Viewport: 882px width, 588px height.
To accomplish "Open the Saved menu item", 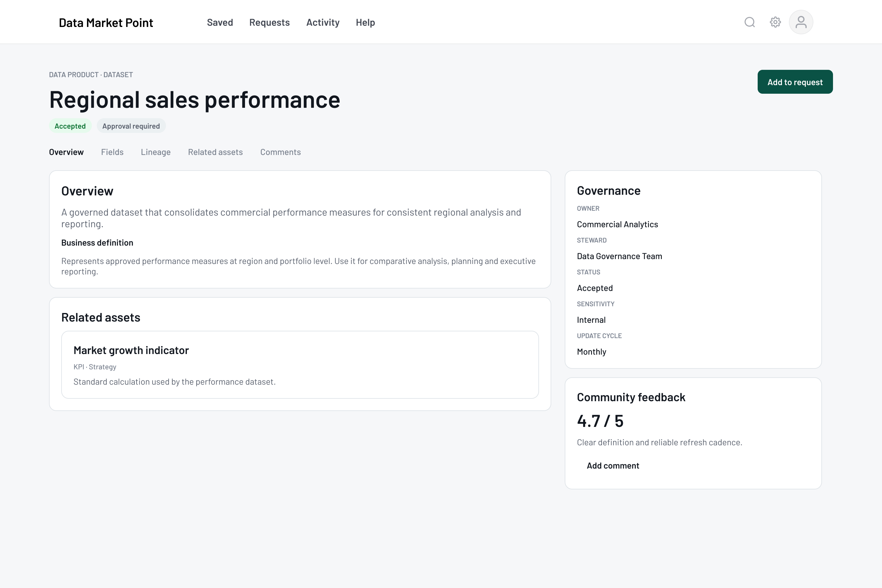I will (220, 22).
